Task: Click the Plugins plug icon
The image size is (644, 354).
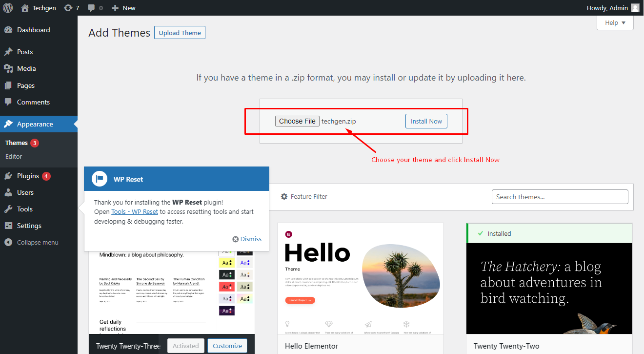Action: 8,176
